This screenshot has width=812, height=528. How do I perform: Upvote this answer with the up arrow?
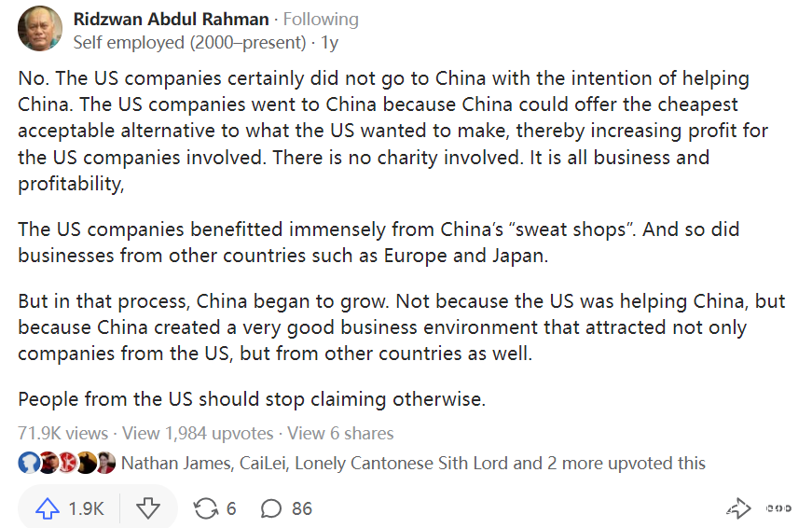(48, 508)
